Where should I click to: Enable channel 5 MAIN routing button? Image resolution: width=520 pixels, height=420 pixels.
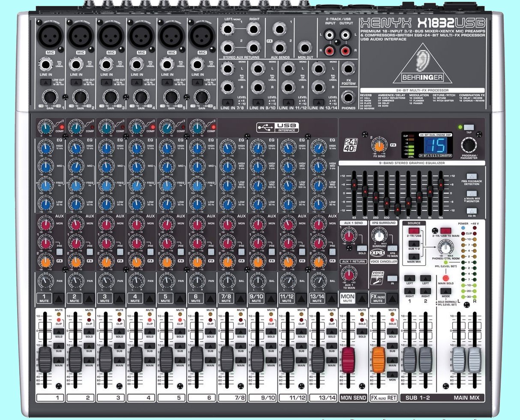click(180, 360)
